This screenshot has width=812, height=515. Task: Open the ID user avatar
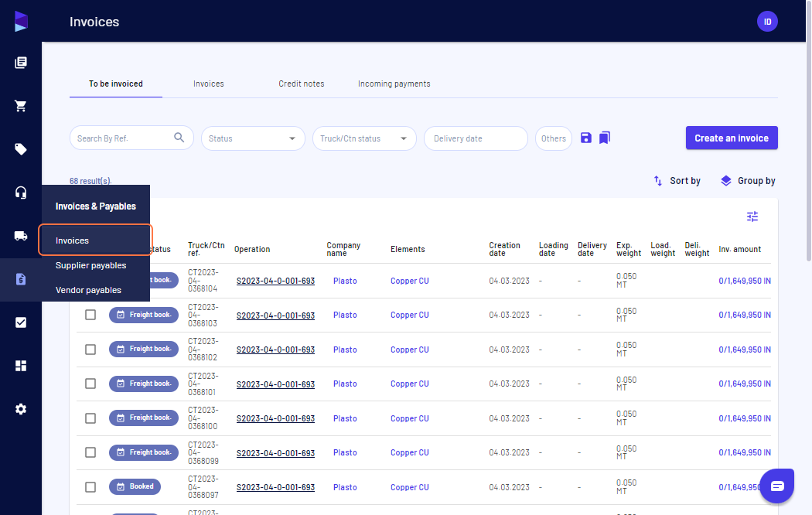(767, 22)
